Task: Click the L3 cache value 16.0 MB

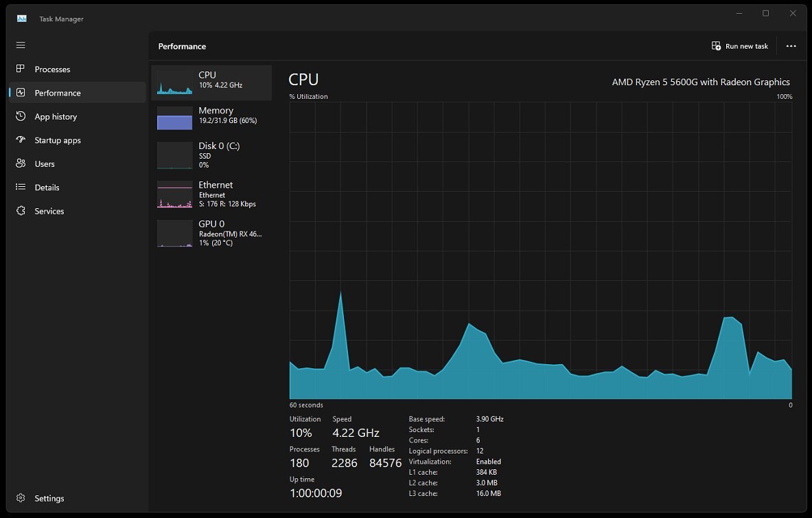Action: (x=488, y=494)
